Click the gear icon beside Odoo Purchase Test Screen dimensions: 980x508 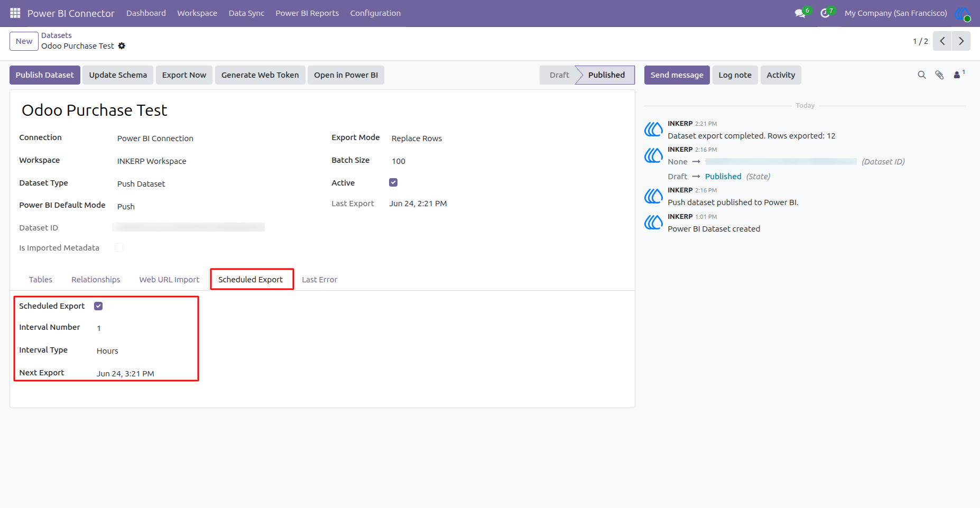pos(122,46)
